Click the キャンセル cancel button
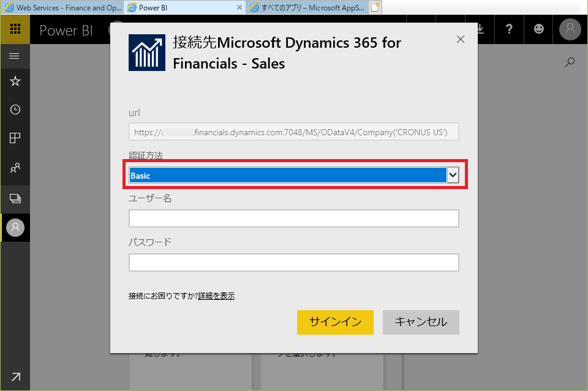This screenshot has height=391, width=588. 421,322
